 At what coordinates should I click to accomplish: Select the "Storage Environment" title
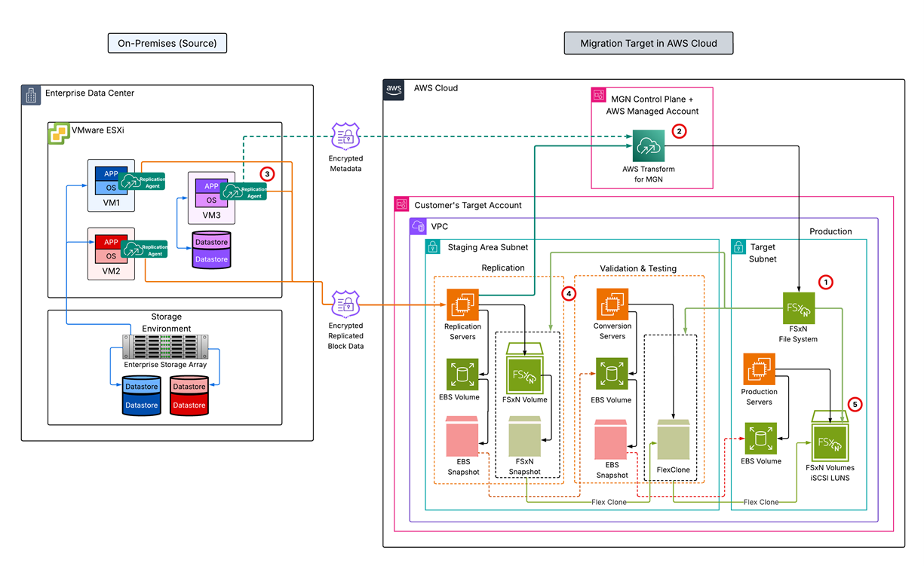point(165,323)
